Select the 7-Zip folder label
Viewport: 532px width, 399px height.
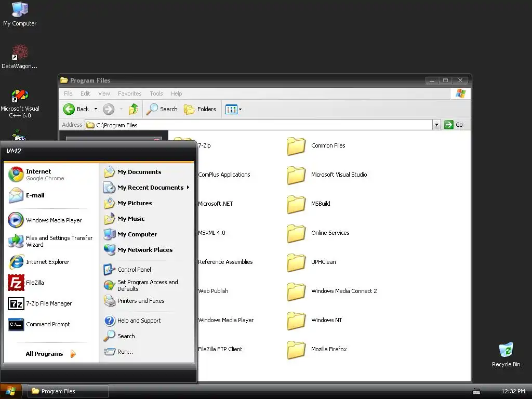click(204, 145)
